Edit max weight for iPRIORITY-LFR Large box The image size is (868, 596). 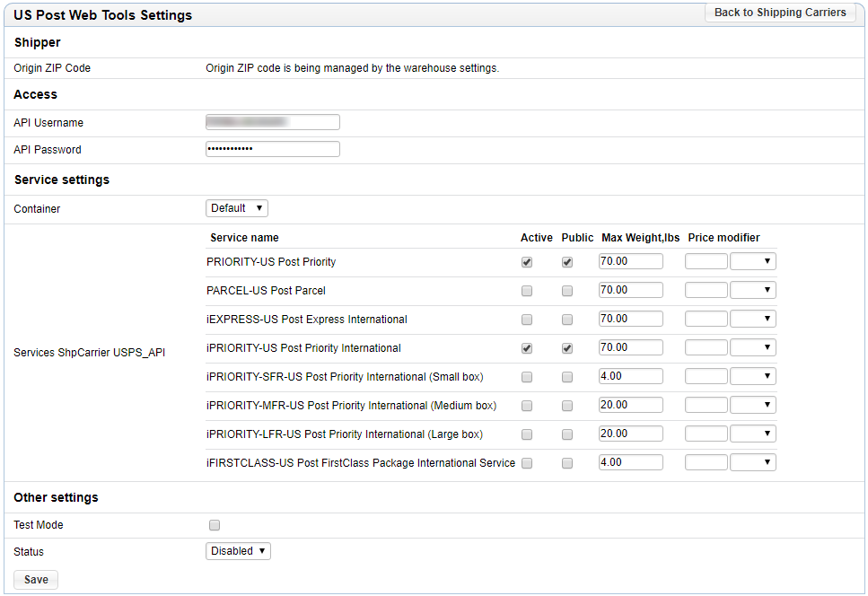click(x=630, y=434)
